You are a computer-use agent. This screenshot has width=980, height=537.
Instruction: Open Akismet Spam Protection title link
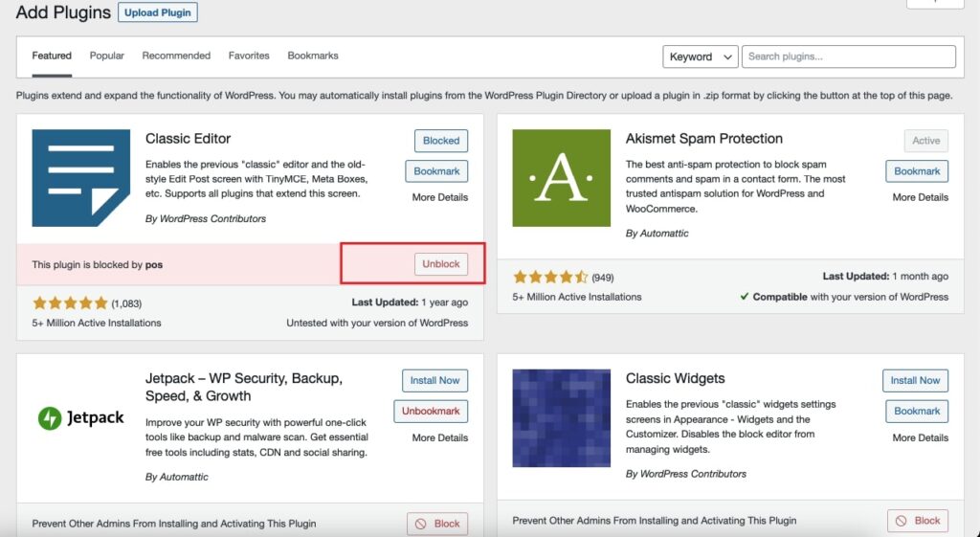[x=703, y=139]
